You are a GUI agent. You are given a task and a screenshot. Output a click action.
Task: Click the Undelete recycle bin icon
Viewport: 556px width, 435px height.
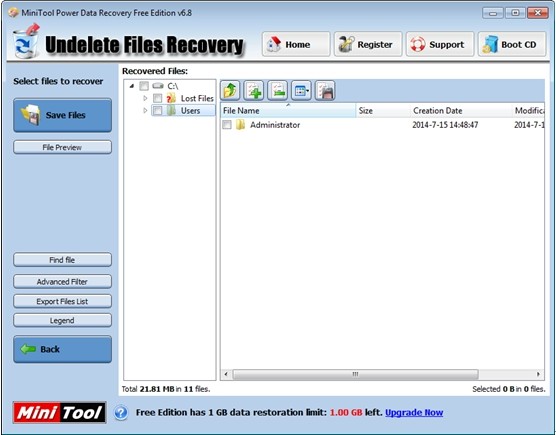(26, 42)
